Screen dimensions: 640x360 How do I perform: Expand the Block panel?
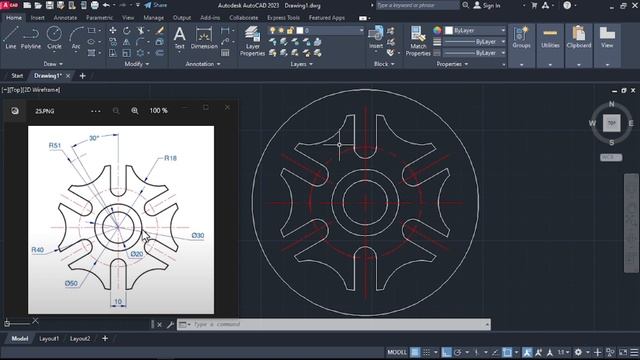[x=384, y=64]
